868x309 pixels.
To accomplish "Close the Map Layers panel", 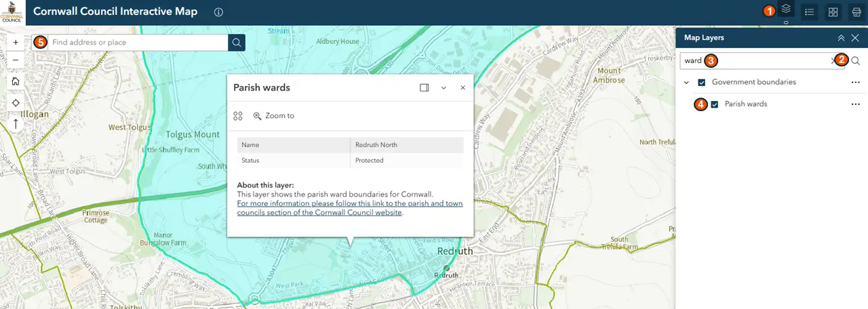I will 855,38.
